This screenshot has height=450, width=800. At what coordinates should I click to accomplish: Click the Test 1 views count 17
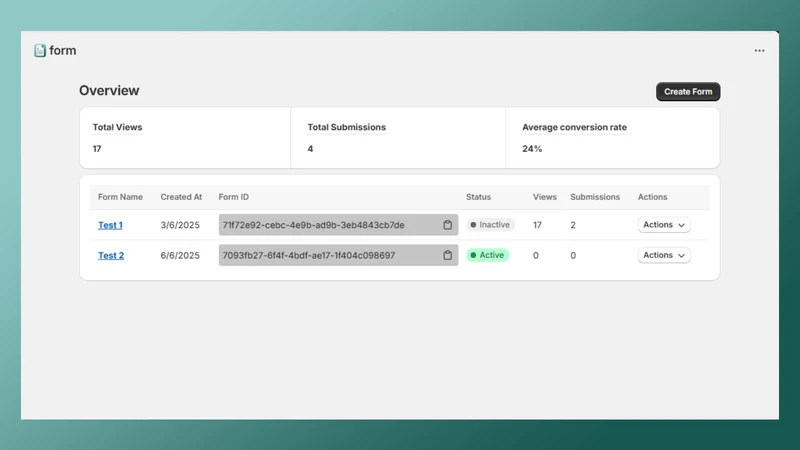pyautogui.click(x=537, y=225)
